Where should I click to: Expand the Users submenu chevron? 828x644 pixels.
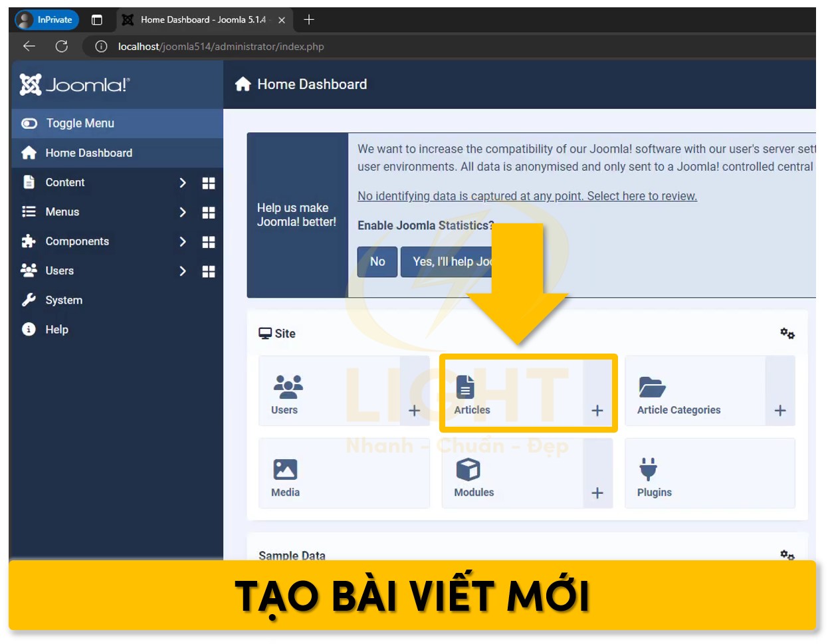click(x=183, y=270)
